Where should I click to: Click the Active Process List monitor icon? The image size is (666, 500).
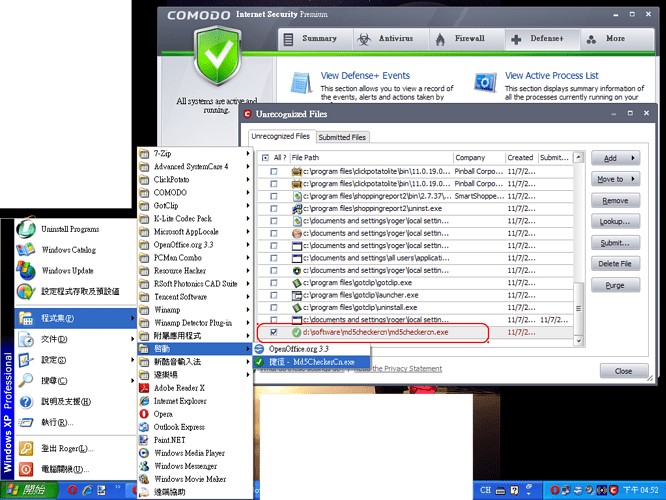(485, 82)
